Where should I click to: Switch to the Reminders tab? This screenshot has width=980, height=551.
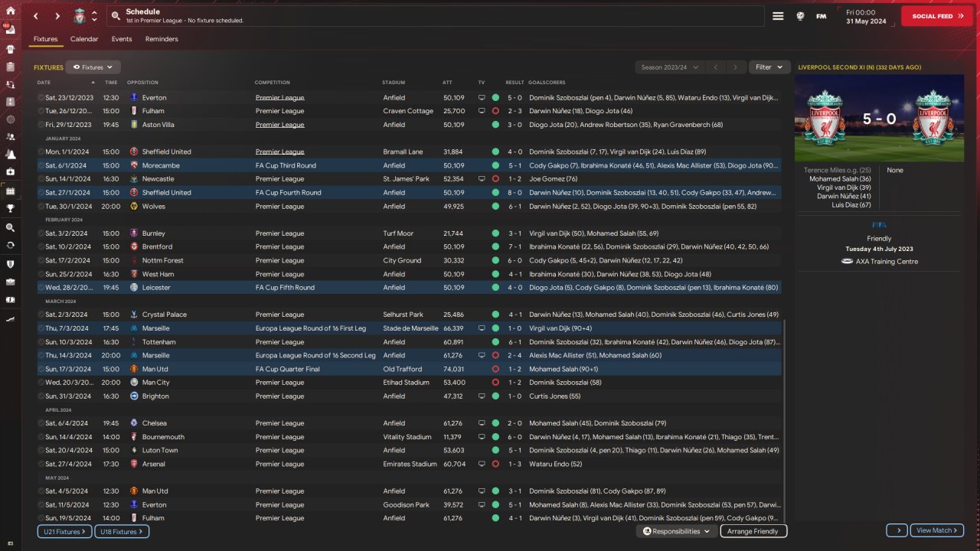tap(162, 39)
